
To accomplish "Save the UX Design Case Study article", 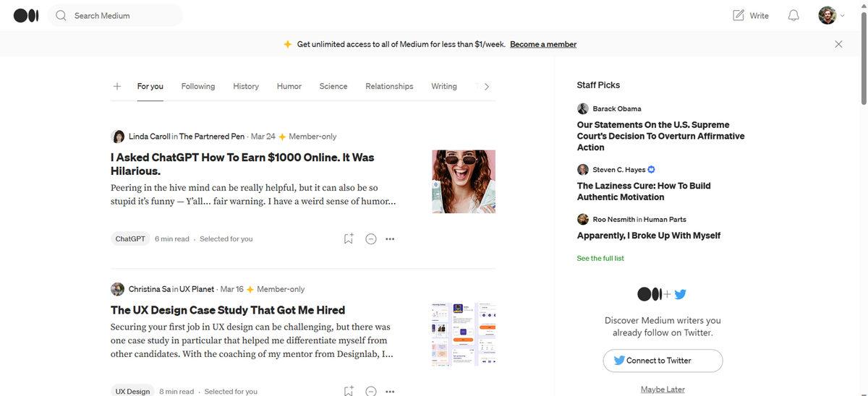I will point(349,391).
